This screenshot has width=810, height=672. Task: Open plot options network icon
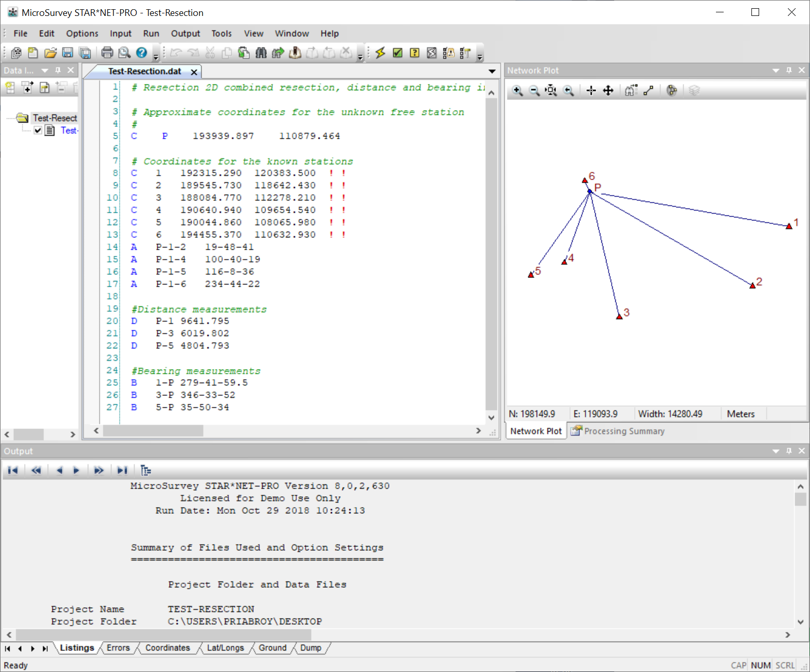click(672, 90)
